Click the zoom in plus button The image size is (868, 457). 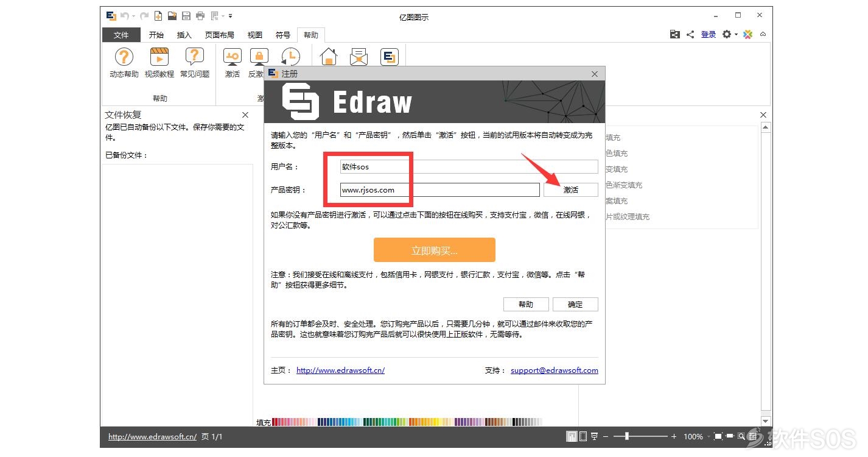(x=674, y=436)
